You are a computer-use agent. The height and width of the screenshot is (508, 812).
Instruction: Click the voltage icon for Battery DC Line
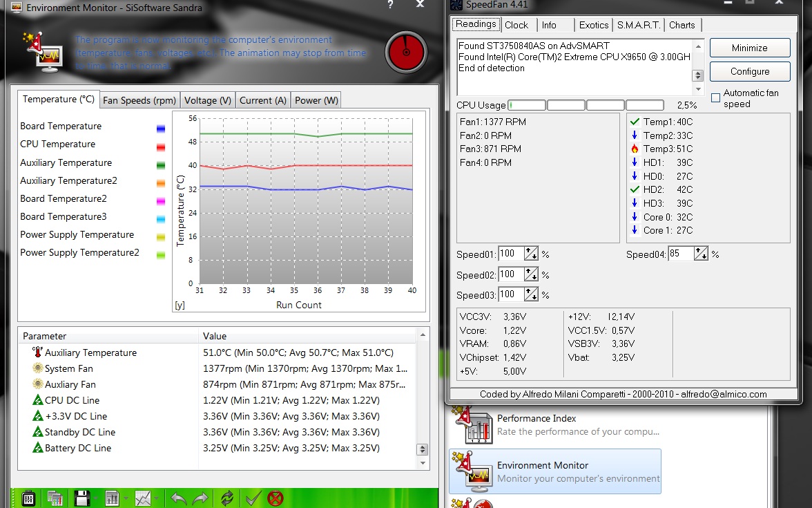click(37, 448)
